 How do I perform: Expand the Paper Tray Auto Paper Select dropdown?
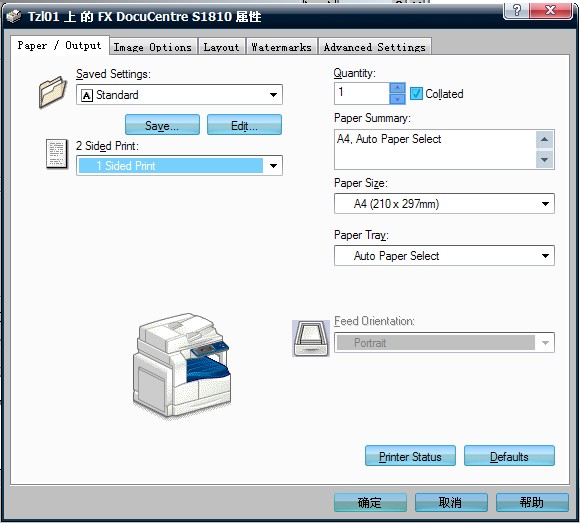pos(444,256)
